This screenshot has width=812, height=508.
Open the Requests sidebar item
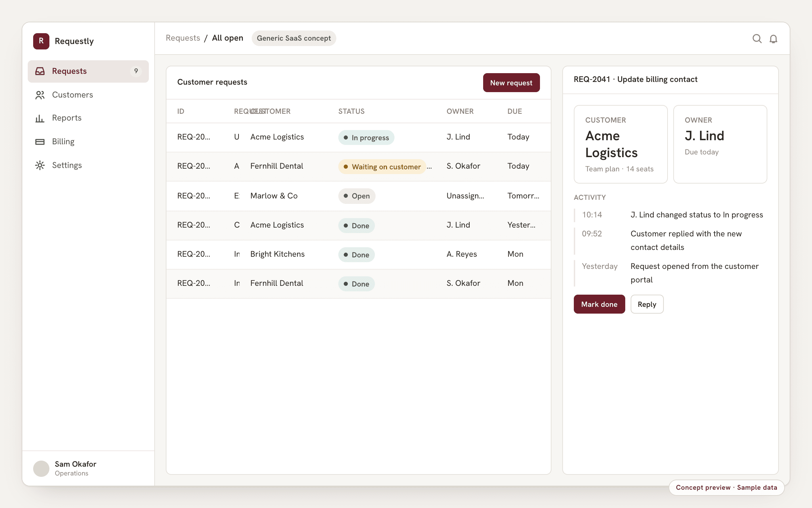(88, 71)
